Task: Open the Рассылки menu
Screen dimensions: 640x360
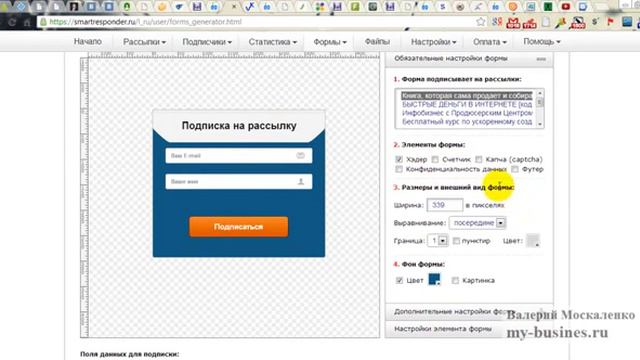Action: (x=144, y=42)
